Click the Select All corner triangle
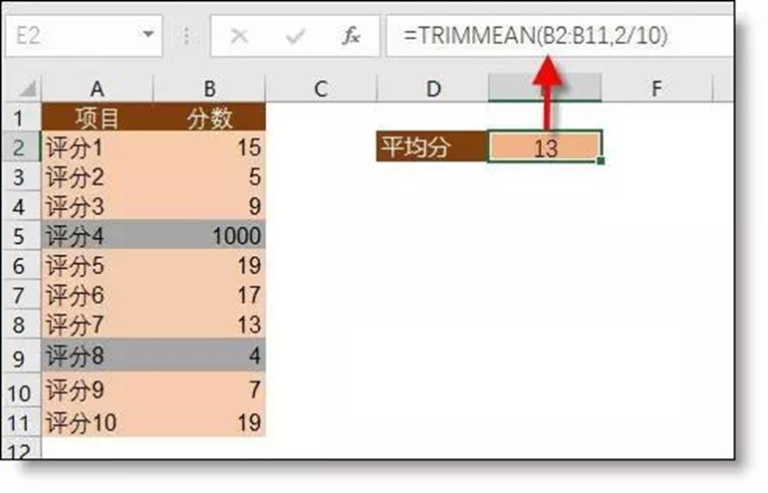The image size is (768, 493). [x=27, y=89]
